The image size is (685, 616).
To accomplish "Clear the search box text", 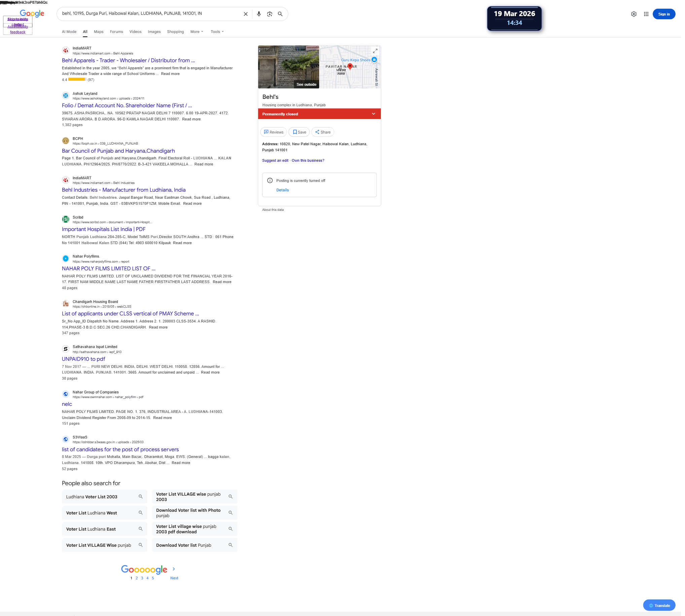I will pyautogui.click(x=246, y=14).
